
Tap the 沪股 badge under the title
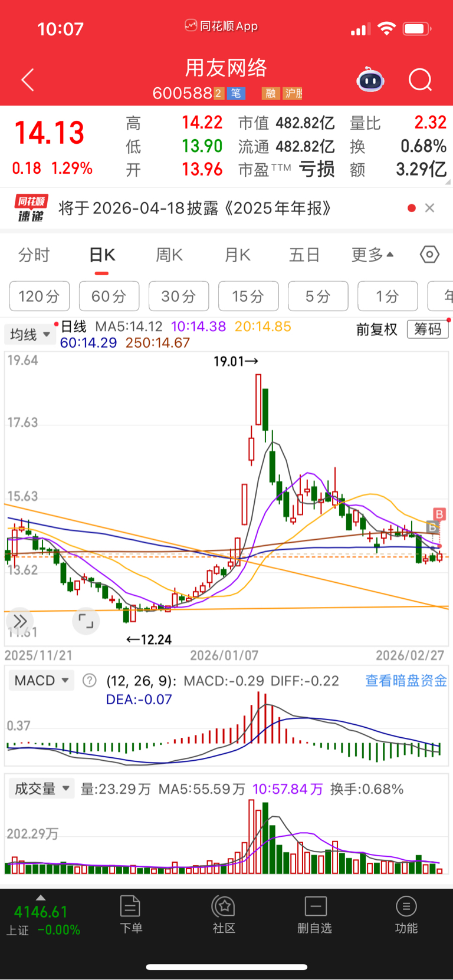pos(293,93)
